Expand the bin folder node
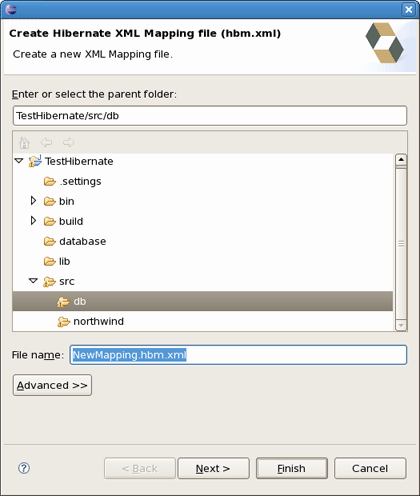This screenshot has width=420, height=496. point(33,201)
